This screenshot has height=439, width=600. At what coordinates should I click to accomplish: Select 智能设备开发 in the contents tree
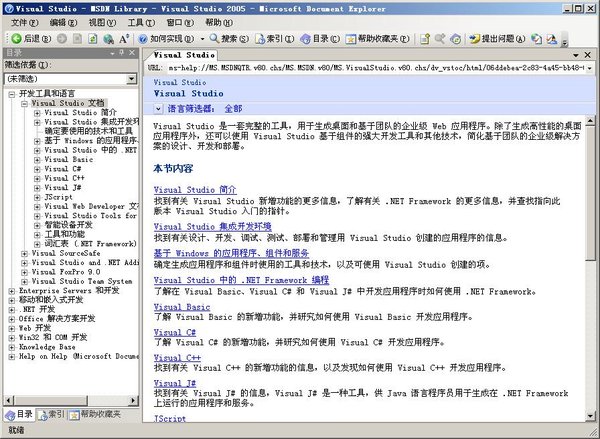click(x=68, y=225)
